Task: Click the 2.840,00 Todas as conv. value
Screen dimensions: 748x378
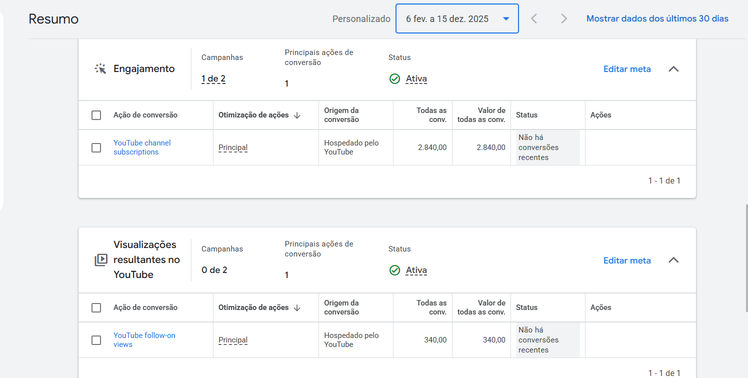Action: pyautogui.click(x=432, y=147)
